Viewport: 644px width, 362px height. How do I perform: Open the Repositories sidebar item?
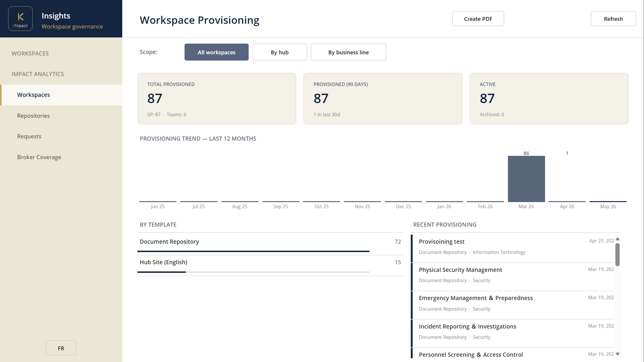(61, 116)
